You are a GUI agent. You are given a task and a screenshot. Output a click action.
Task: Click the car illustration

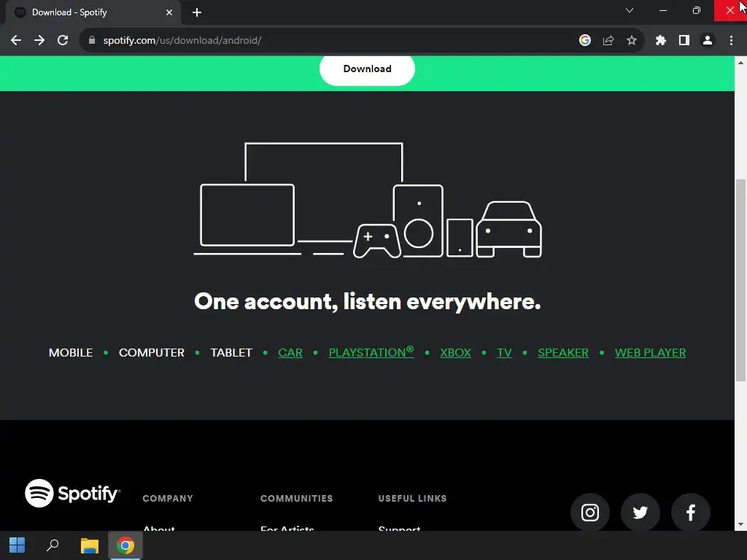pyautogui.click(x=508, y=230)
